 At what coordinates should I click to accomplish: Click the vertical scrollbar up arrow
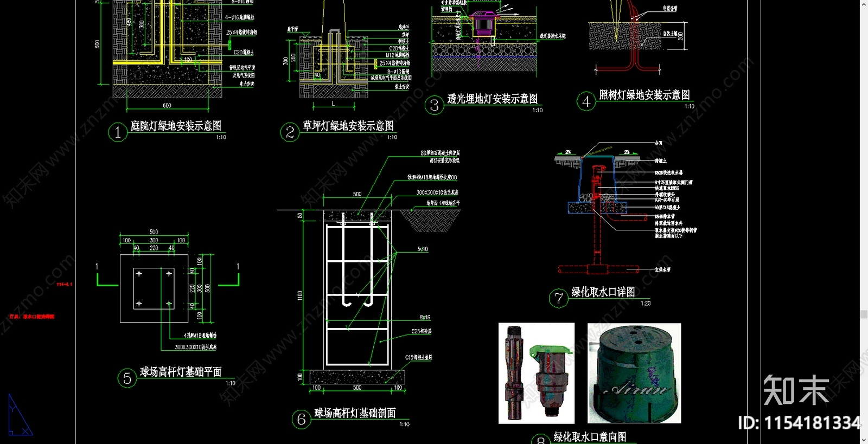pyautogui.click(x=864, y=4)
